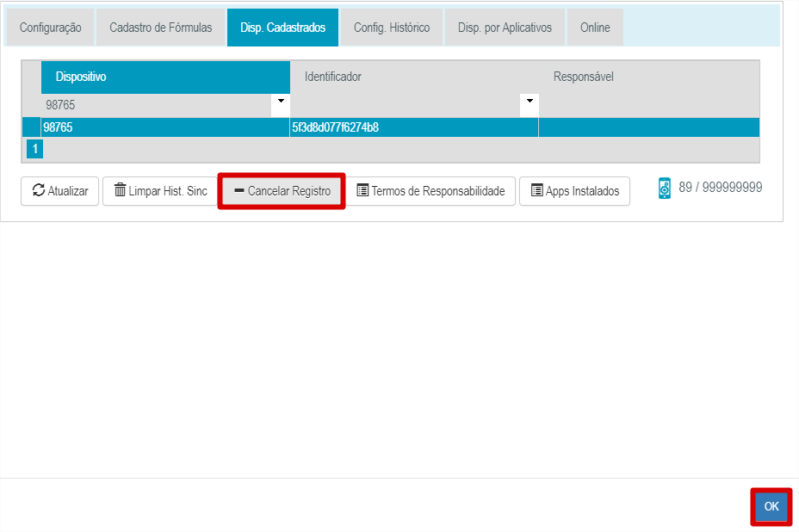This screenshot has width=799, height=532.
Task: Click the trash icon on Limpar Hist. Sinc
Action: coord(120,190)
